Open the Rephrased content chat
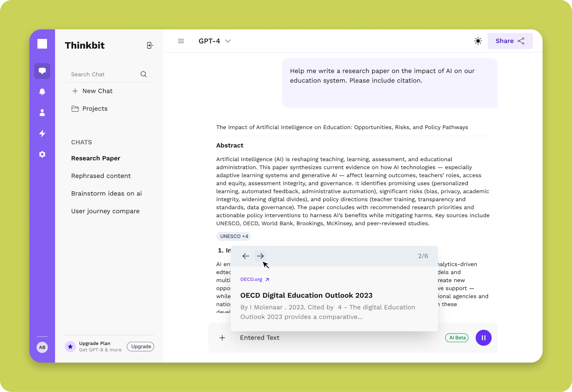 click(101, 176)
